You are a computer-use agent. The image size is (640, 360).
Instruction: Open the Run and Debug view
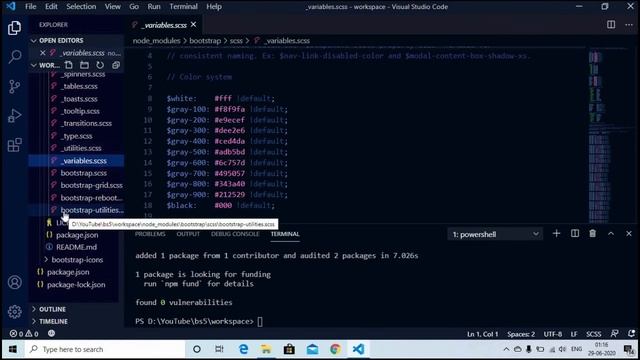tap(15, 116)
